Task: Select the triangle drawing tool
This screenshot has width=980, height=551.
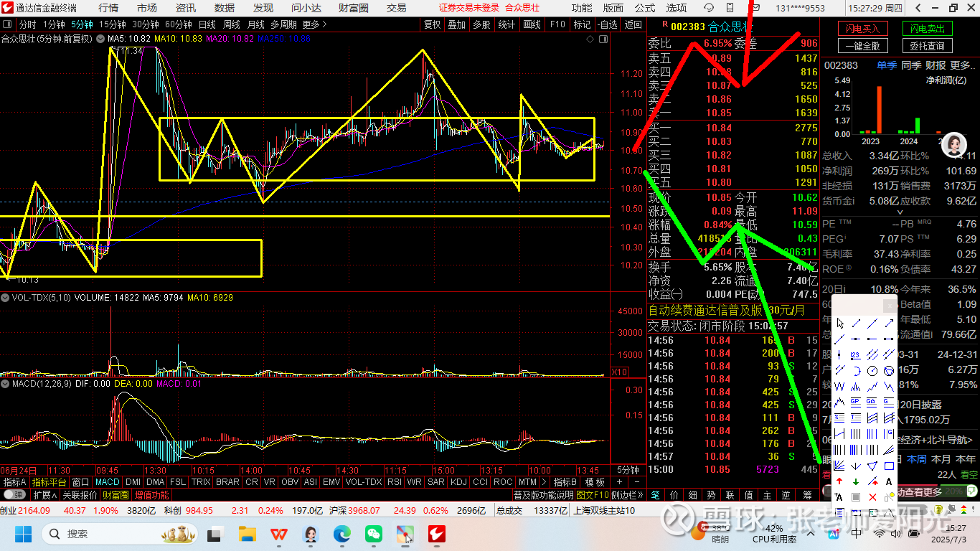Action: click(x=872, y=466)
